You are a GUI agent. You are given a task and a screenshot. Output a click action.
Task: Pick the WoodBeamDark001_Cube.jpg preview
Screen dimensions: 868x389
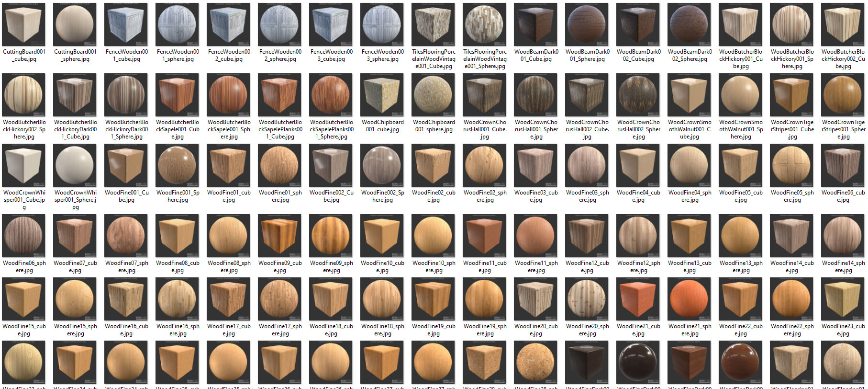(536, 24)
